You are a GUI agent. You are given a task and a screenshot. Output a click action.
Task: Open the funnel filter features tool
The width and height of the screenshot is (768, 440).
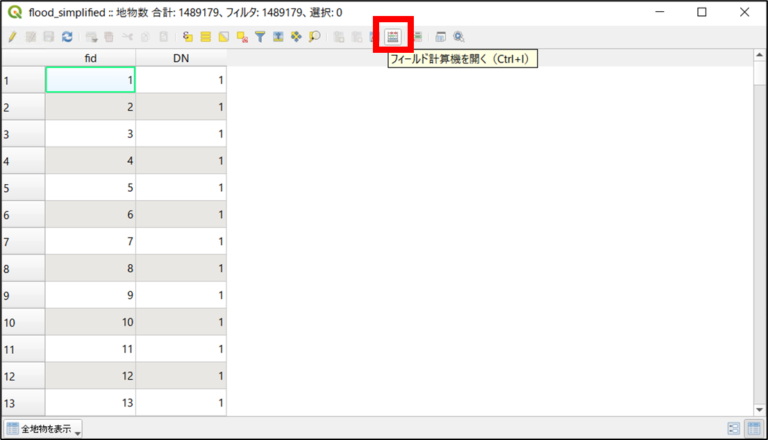pyautogui.click(x=260, y=37)
